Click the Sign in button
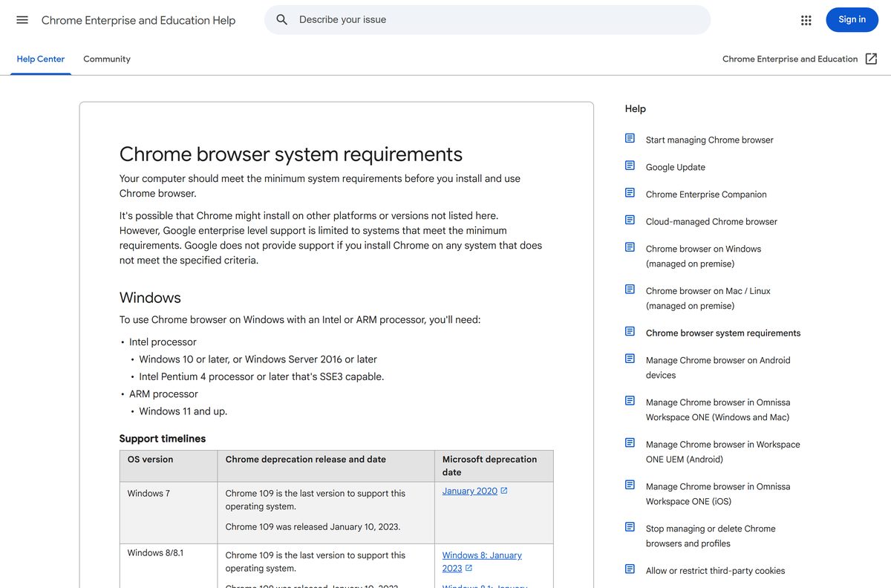 pos(852,20)
